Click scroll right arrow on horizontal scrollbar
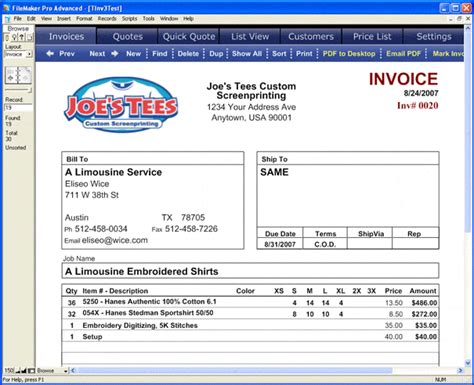 coord(460,370)
